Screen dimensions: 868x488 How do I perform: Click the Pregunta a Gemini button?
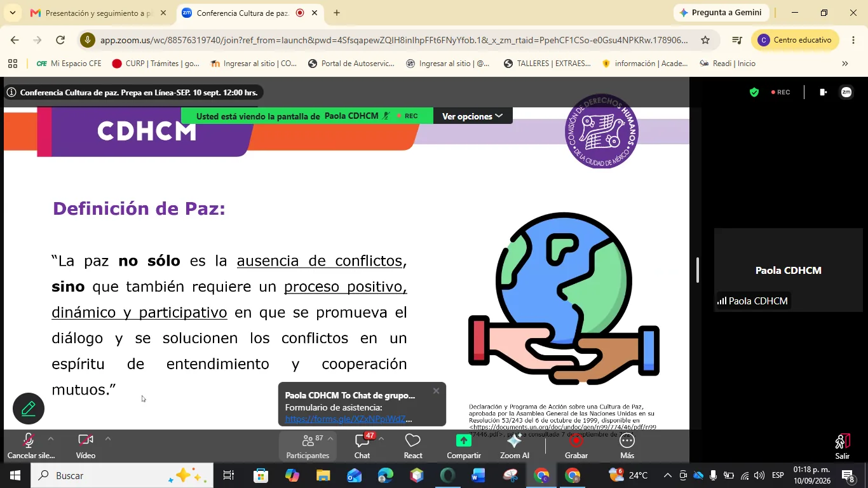pos(721,13)
